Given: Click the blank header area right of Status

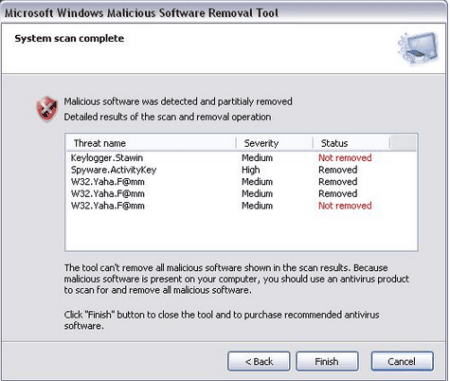Looking at the screenshot, I should [x=403, y=143].
